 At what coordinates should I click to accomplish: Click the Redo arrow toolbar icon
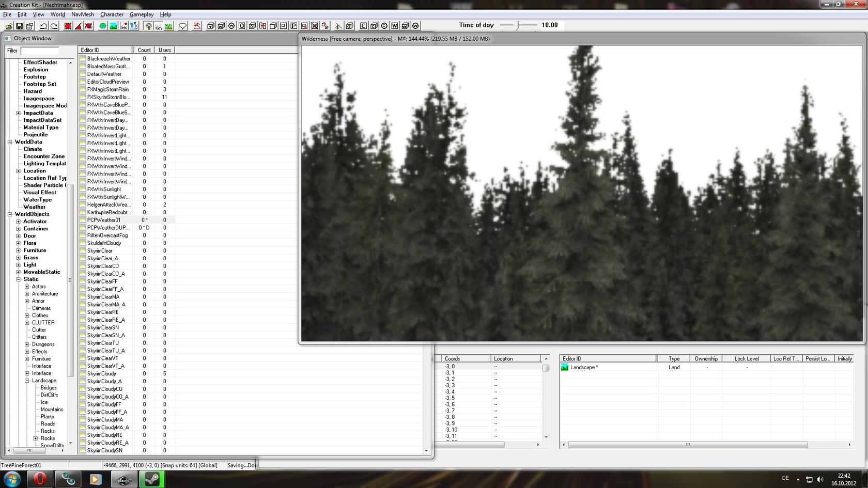click(x=54, y=26)
